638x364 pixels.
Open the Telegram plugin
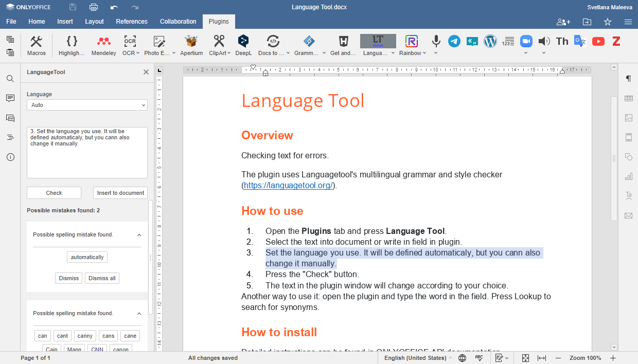coord(454,41)
